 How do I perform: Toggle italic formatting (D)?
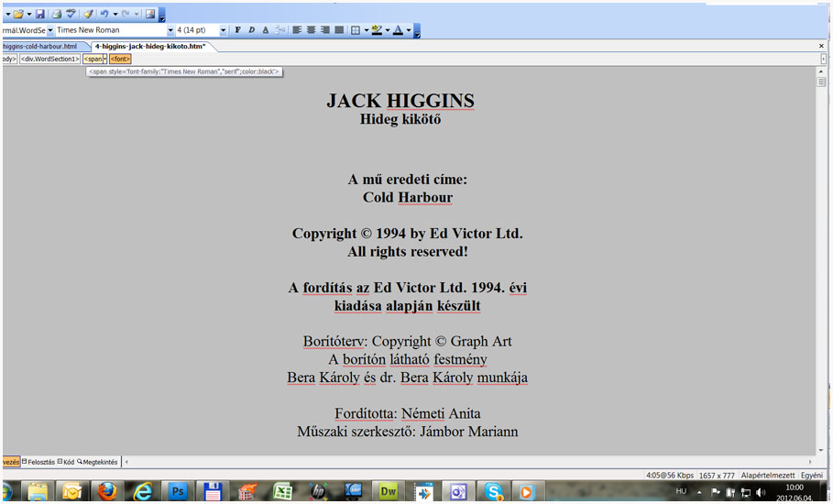pyautogui.click(x=252, y=30)
